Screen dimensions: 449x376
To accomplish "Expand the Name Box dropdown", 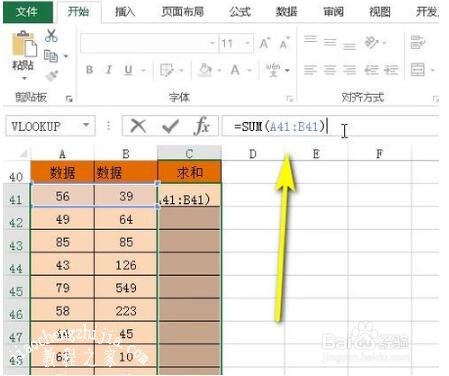I will click(x=86, y=125).
